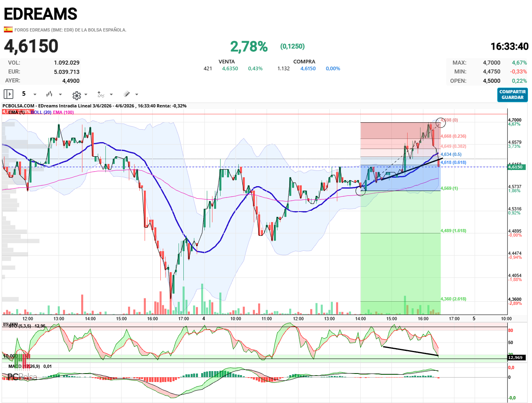This screenshot has width=532, height=403.
Task: Click the 4,5737 price axis label
Action: 515,187
